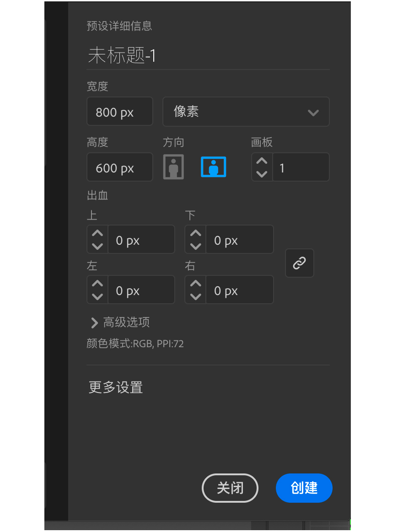The height and width of the screenshot is (532, 398).
Task: Click the 关闭 close button
Action: coord(230,488)
